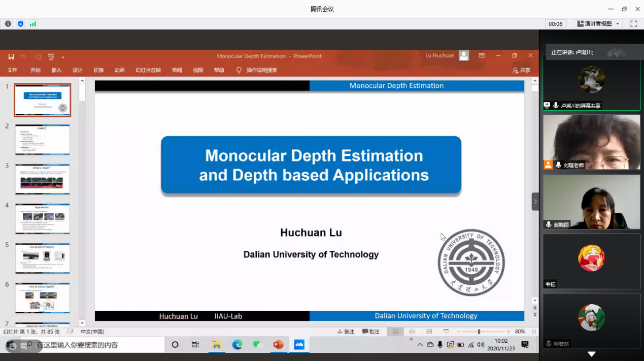Screen dimensions: 644x361
Task: Click the Save icon in PowerPoint toolbar
Action: (x=11, y=57)
